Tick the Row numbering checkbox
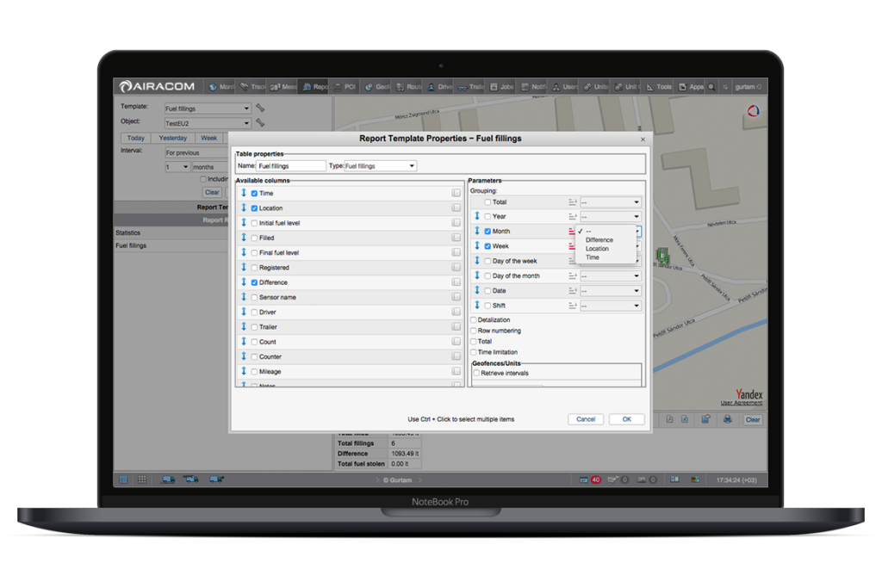This screenshot has width=882, height=588. [474, 331]
